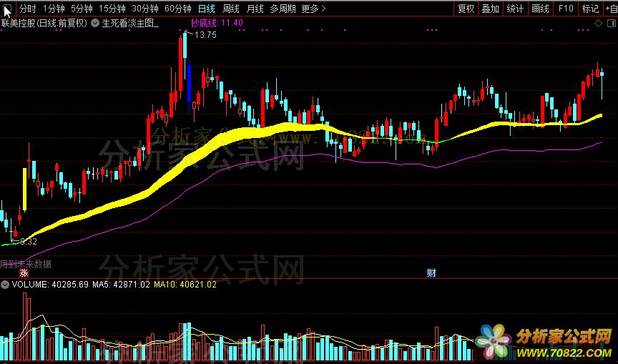The image size is (618, 364).
Task: Open the F10 company info button
Action: coord(566,9)
